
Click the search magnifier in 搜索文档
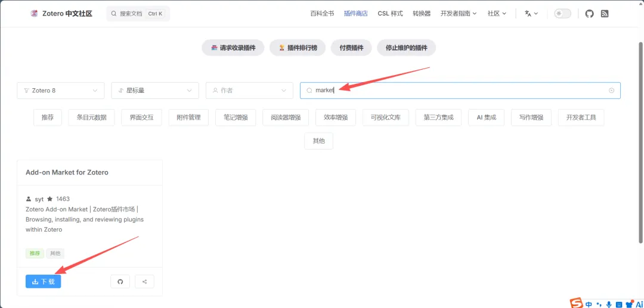coord(114,14)
